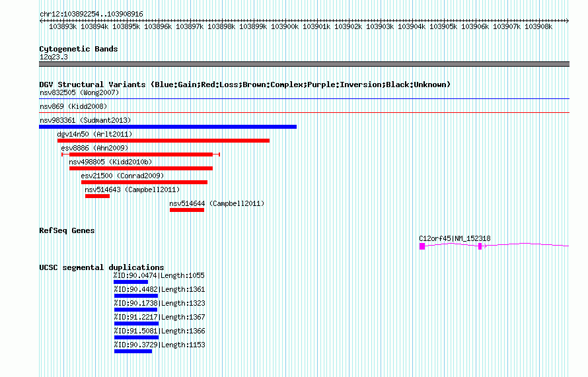Click the %ID:90.1738|Length:1323 label
This screenshot has height=377, width=588.
point(159,303)
